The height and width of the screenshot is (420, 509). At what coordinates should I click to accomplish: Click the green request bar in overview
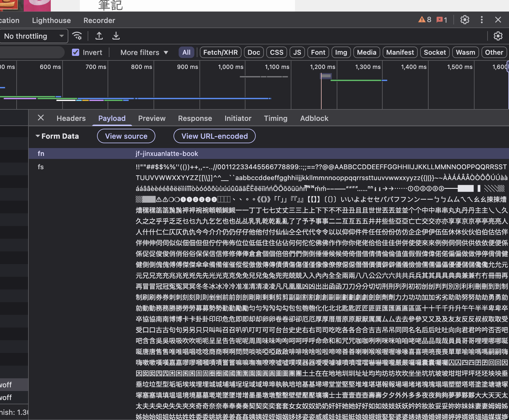[x=356, y=80]
